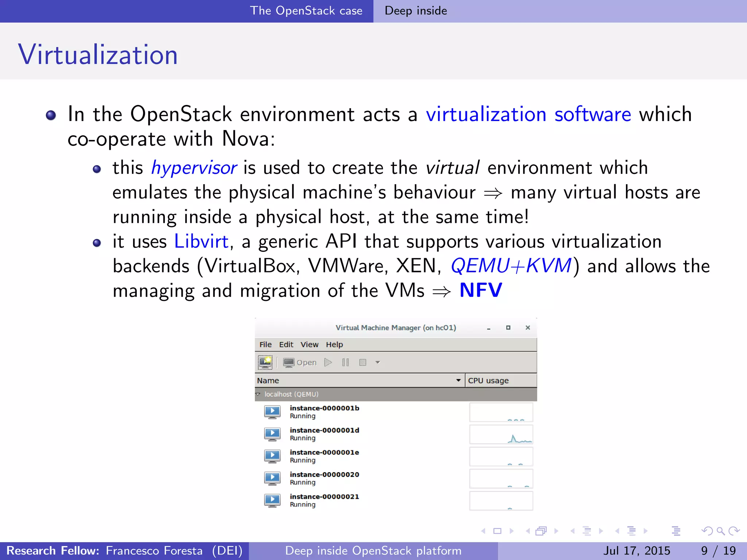747x560 pixels.
Task: Close the Virtual Machine Manager window
Action: click(x=528, y=328)
